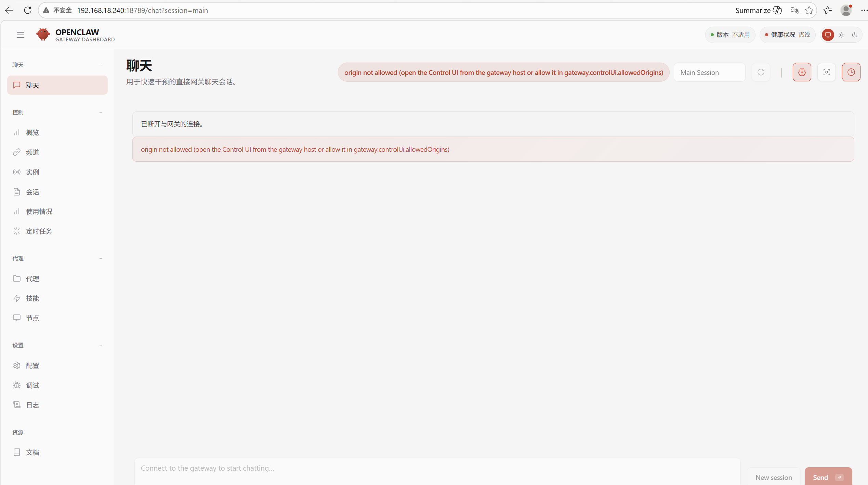Click the browser favorites star icon
The height and width of the screenshot is (485, 868).
pyautogui.click(x=809, y=11)
